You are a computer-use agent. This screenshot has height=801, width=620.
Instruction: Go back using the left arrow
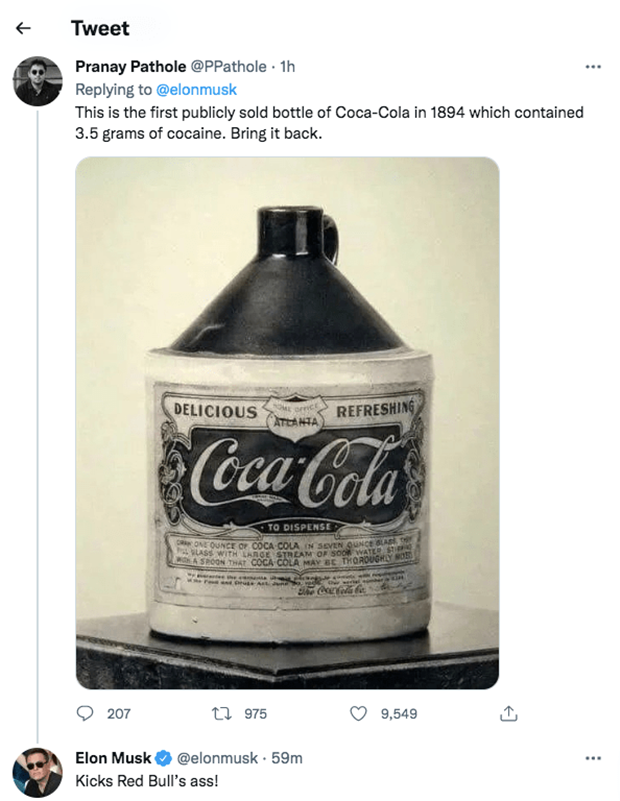coord(23,28)
